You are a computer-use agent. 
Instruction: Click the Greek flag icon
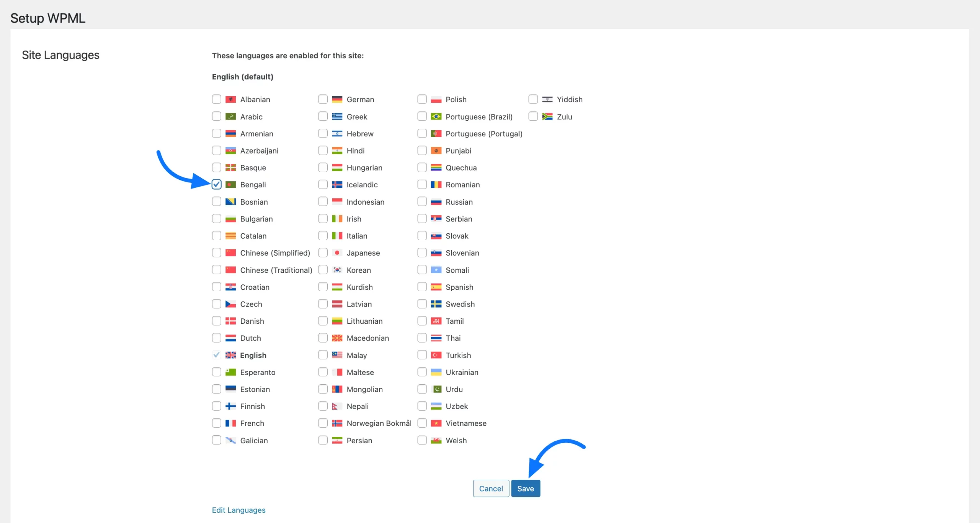pyautogui.click(x=337, y=116)
